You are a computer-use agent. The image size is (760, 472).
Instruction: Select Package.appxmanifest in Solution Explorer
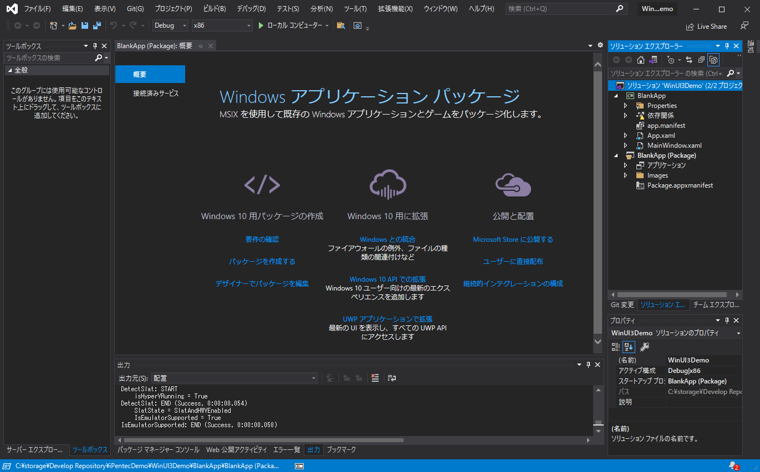click(x=680, y=186)
